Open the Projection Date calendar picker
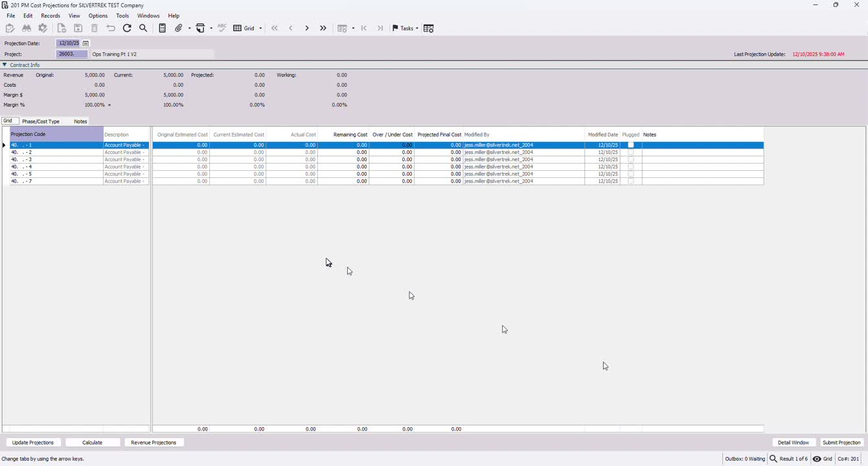868x466 pixels. click(86, 43)
